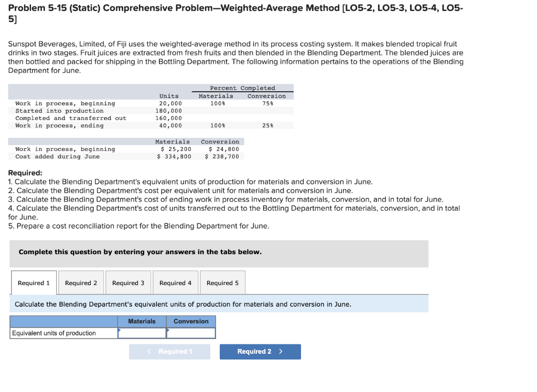Click the Materials equivalent units input field
The height and width of the screenshot is (392, 537).
142,333
